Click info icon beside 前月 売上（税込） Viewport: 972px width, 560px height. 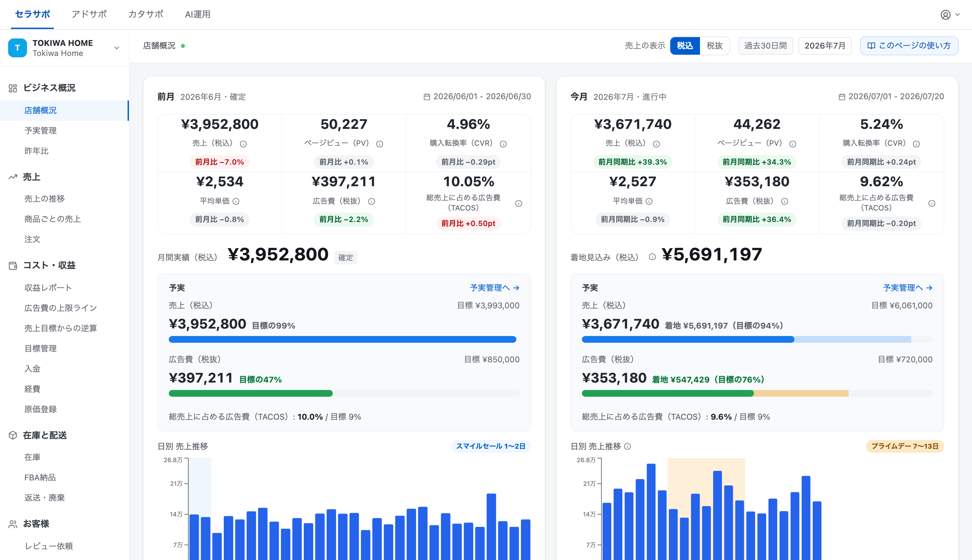tap(243, 144)
